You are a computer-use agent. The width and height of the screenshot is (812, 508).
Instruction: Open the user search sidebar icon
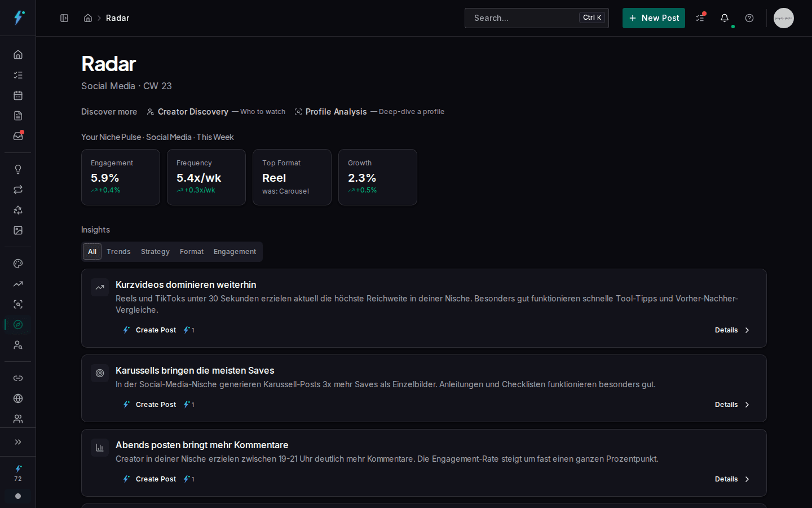pyautogui.click(x=18, y=345)
